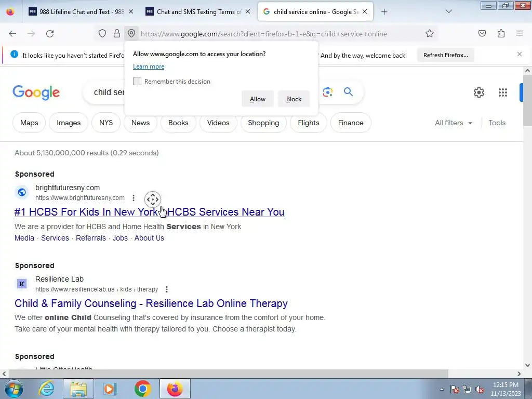Filter results by News
This screenshot has height=399, width=532.
pyautogui.click(x=140, y=123)
